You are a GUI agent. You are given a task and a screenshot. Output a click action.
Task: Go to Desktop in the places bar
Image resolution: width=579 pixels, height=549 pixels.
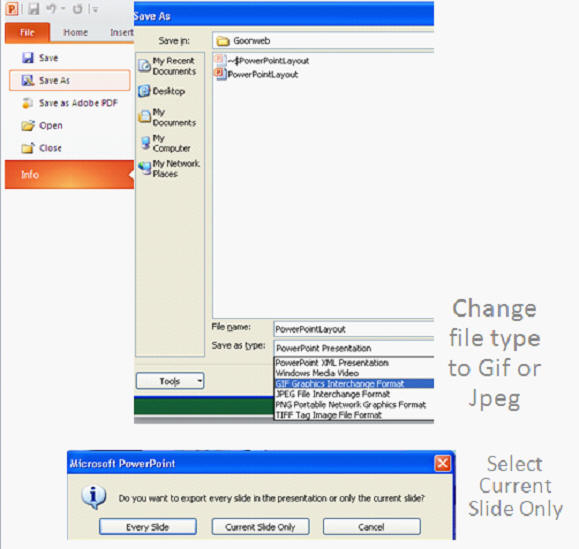coord(162,91)
